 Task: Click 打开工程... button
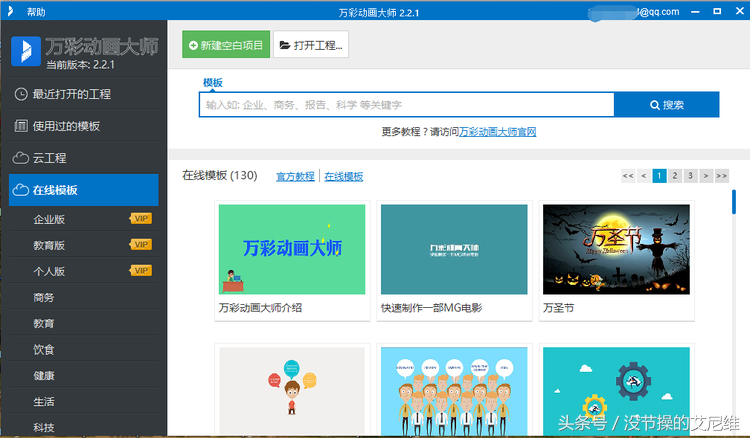pyautogui.click(x=311, y=44)
